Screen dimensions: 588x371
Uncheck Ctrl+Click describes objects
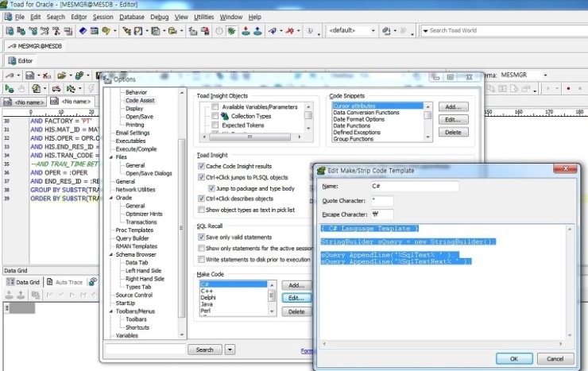[201, 199]
